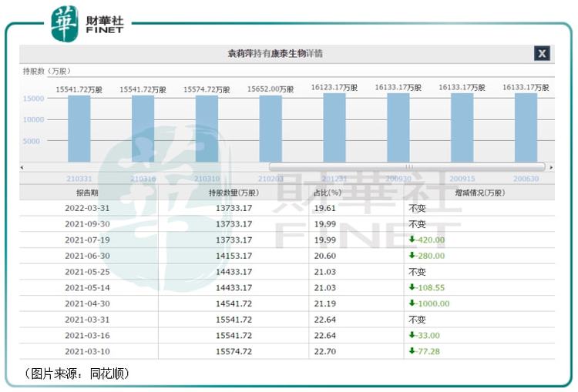This screenshot has height=392, width=578.
Task: Click the green down arrow beside 77.28
Action: click(412, 351)
